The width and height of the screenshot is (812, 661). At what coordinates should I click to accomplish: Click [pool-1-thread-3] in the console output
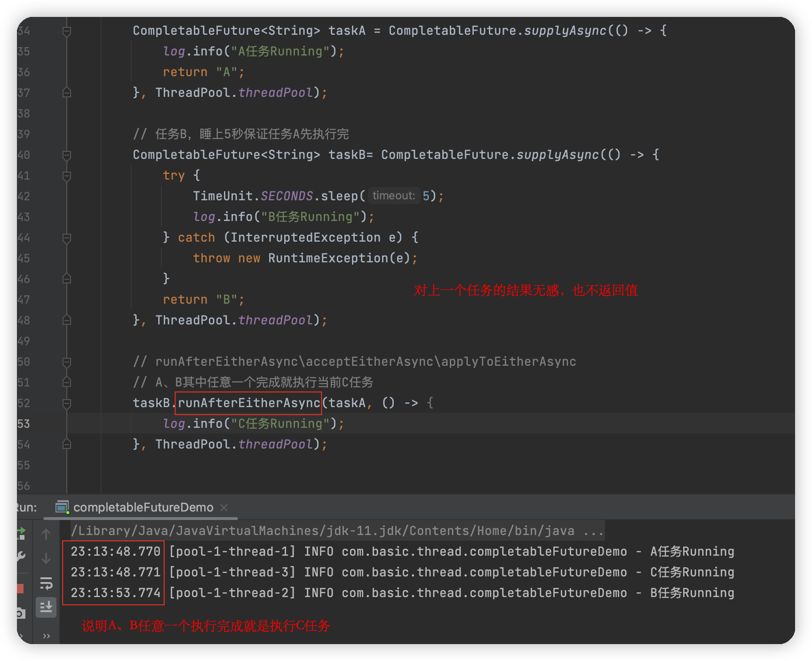(232, 572)
